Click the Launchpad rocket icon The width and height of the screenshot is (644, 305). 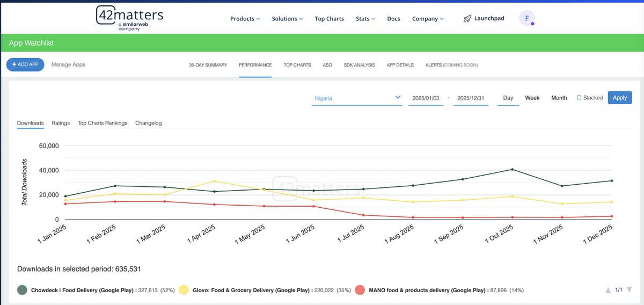coord(467,18)
